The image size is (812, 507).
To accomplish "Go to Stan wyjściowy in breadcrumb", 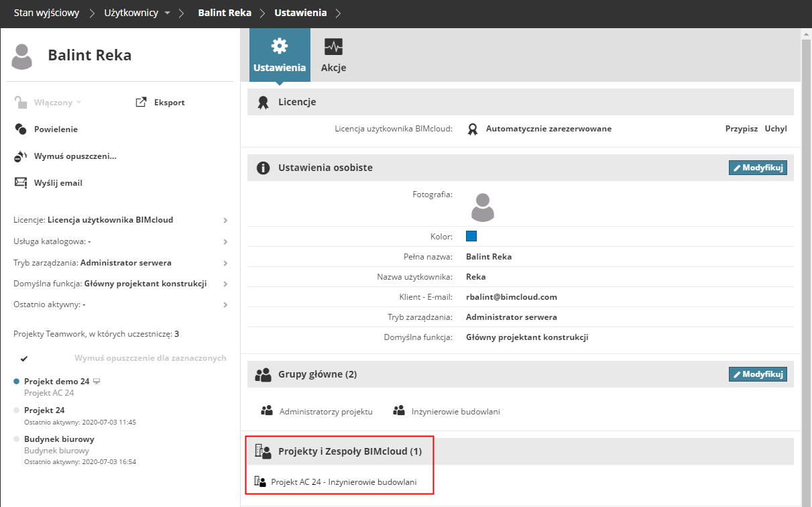I will point(47,13).
